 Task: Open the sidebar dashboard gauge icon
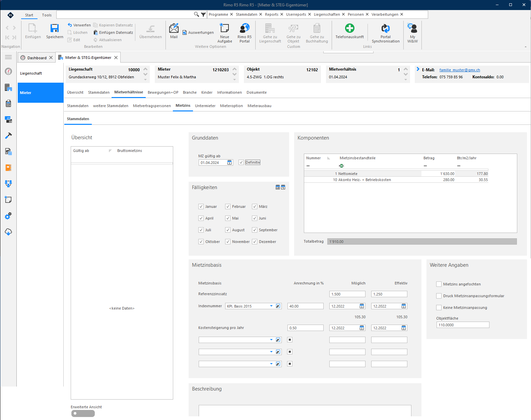click(x=8, y=71)
